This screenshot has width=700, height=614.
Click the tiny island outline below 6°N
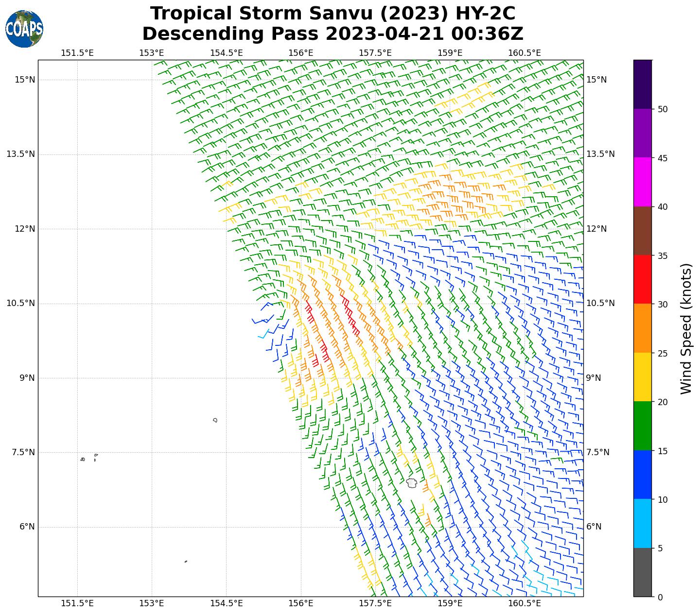(x=186, y=562)
